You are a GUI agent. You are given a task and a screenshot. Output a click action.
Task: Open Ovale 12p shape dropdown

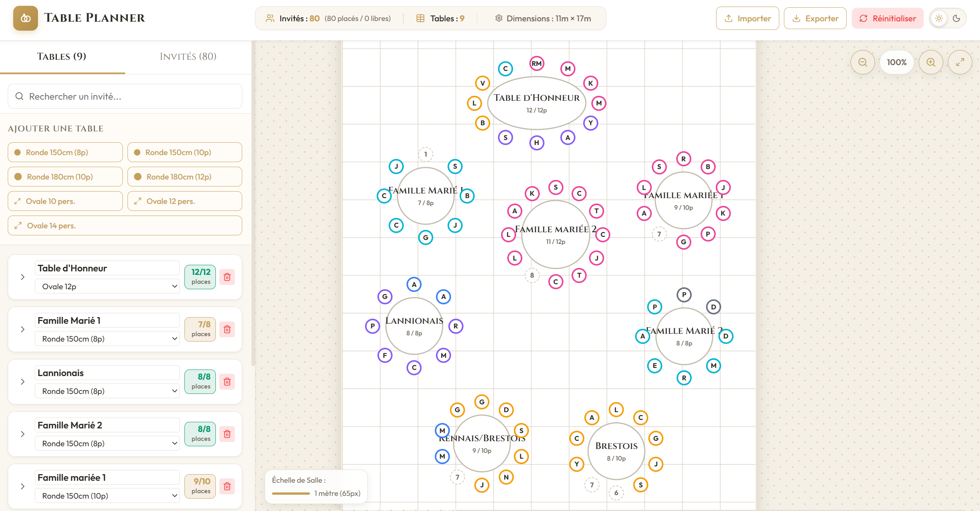click(x=107, y=287)
